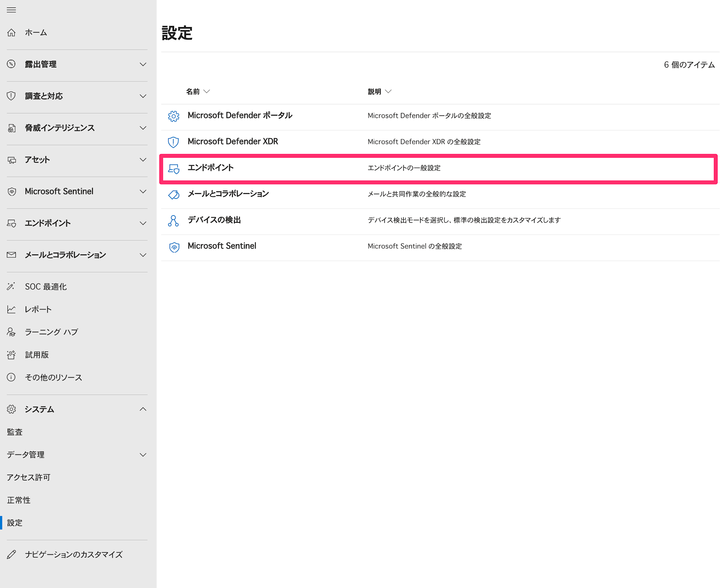This screenshot has width=722, height=588.
Task: Open Microsoft Defender ポータル settings
Action: click(240, 116)
